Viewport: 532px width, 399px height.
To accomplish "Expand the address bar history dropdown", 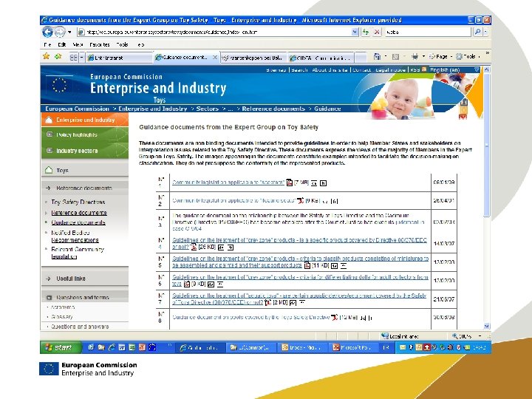I will point(355,33).
